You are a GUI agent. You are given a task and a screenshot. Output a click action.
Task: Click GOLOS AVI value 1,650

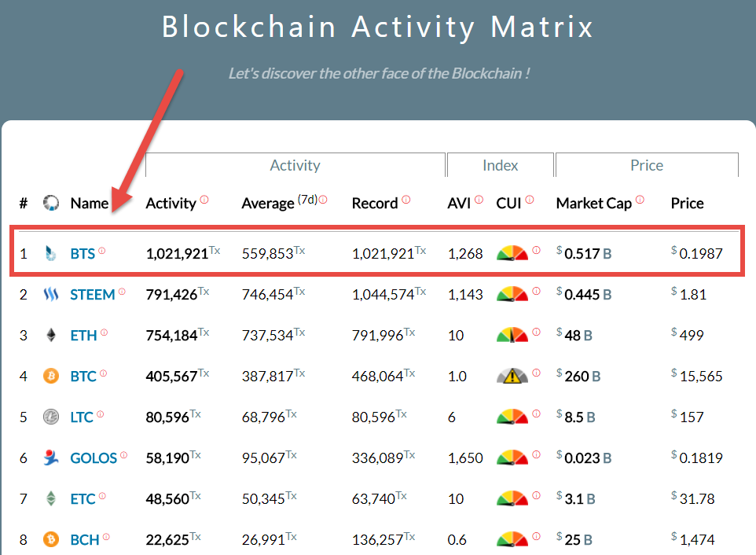click(x=465, y=458)
